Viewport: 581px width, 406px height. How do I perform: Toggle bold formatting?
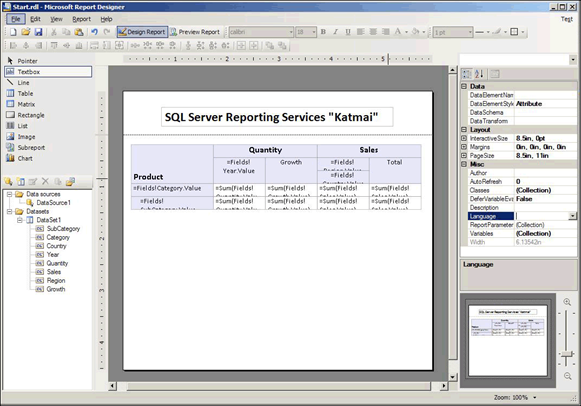pyautogui.click(x=323, y=32)
